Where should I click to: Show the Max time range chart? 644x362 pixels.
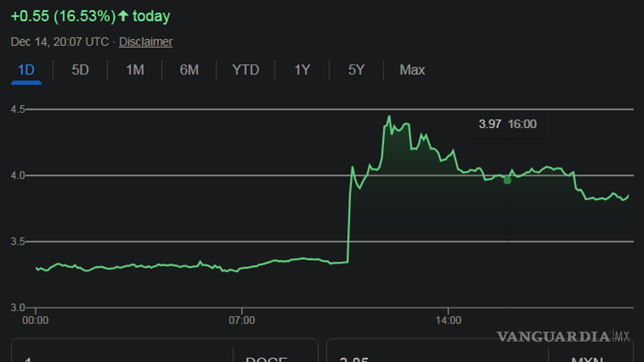click(x=412, y=70)
